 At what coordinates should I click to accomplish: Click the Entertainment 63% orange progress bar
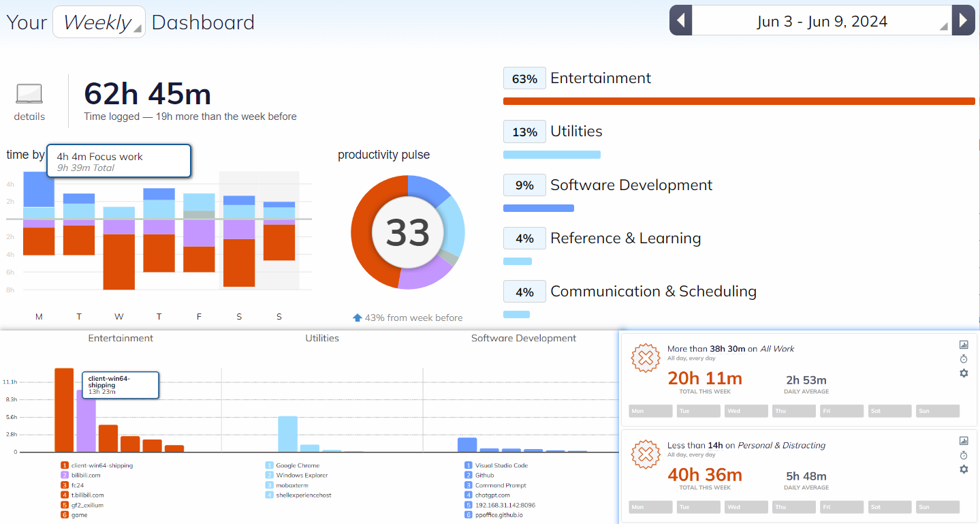(739, 102)
